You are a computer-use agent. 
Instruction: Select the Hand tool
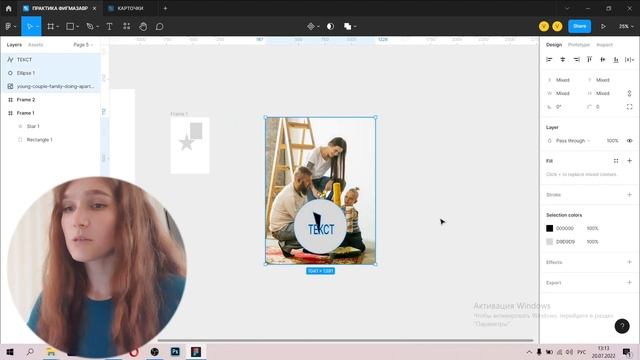coord(143,27)
